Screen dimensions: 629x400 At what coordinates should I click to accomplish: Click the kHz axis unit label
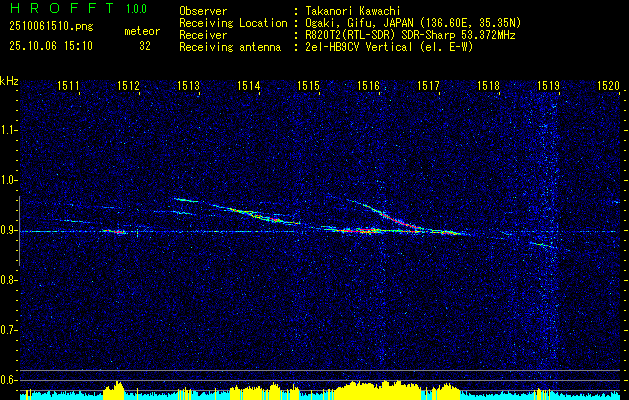pyautogui.click(x=9, y=81)
